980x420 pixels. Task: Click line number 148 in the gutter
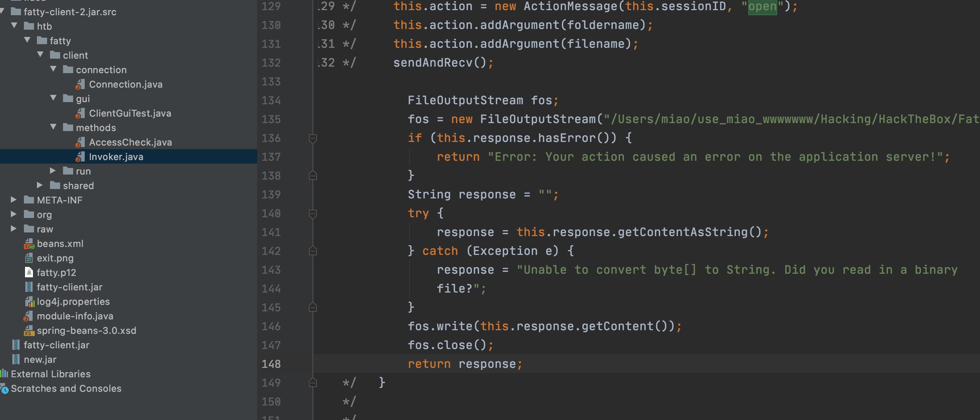coord(271,364)
